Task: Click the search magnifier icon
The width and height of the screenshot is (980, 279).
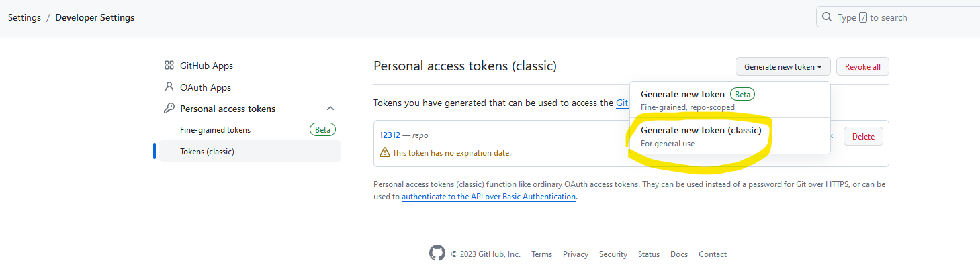Action: (x=827, y=17)
